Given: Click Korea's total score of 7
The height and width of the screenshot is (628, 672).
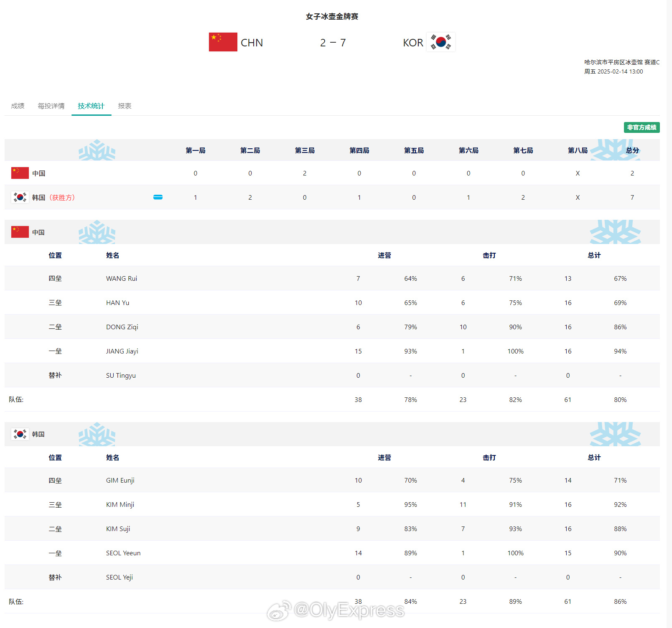Looking at the screenshot, I should [632, 197].
